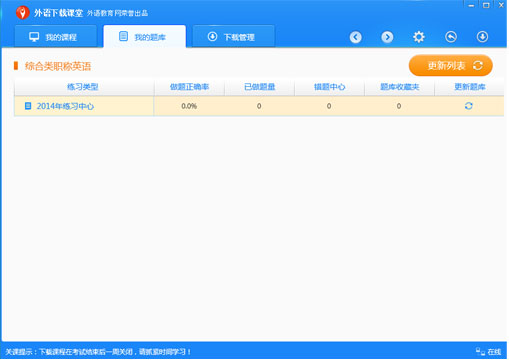Viewport: 509px width, 360px height.
Task: Click the 已做题量 value 0
Action: 259,106
